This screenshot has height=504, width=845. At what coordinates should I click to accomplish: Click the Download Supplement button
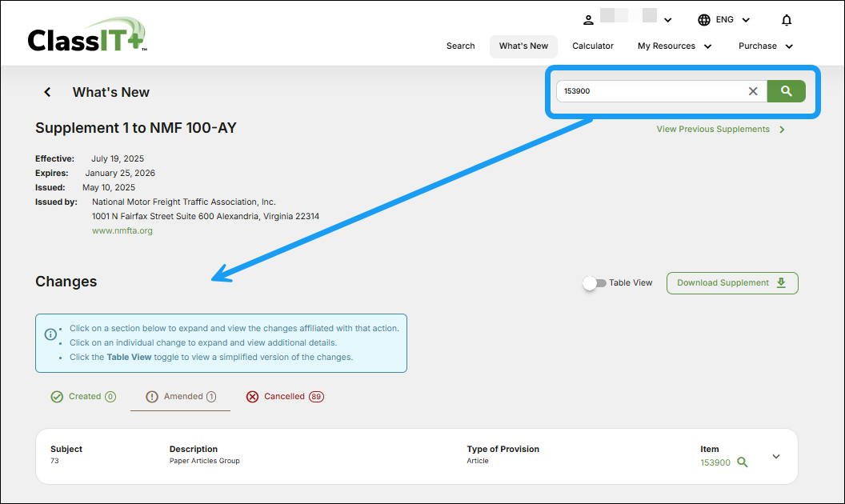(x=731, y=283)
